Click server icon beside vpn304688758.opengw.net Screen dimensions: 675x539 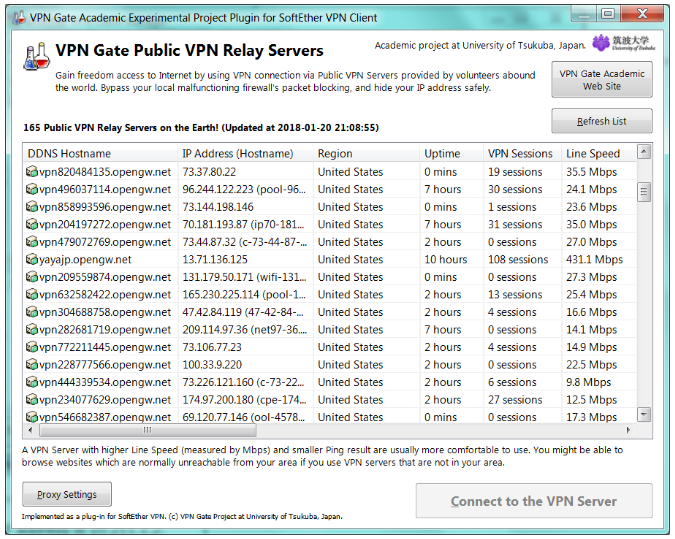click(32, 312)
